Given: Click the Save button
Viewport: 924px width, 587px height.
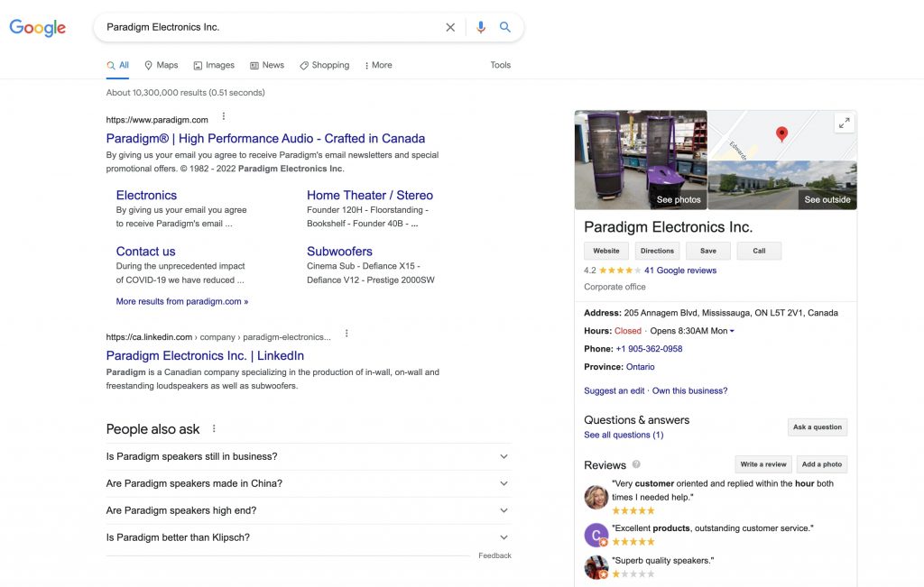Looking at the screenshot, I should (708, 251).
